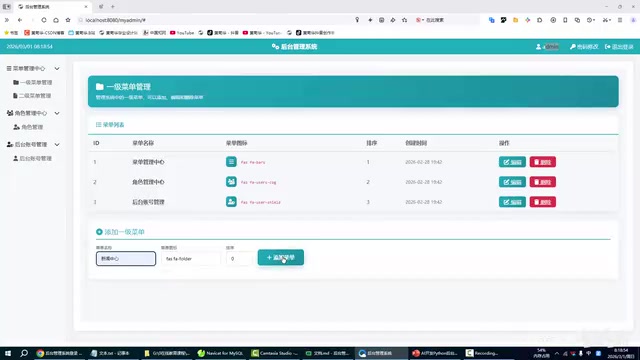Focus the menu icon field with fas fa-folder

191,258
